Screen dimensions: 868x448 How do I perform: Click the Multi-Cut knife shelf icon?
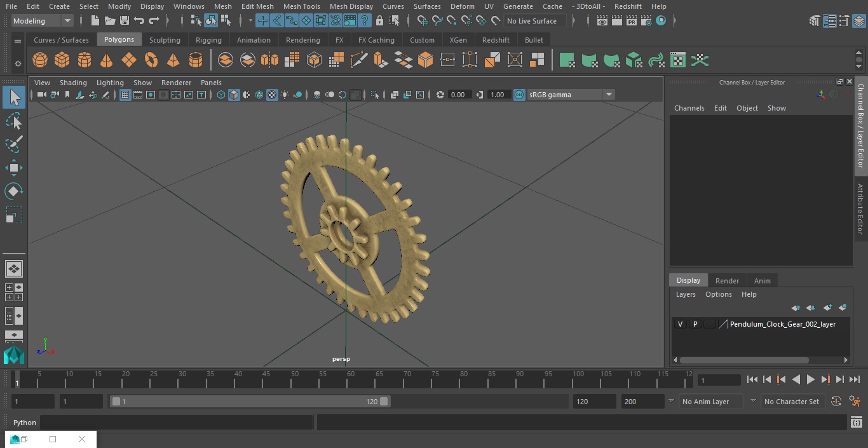pyautogui.click(x=358, y=60)
